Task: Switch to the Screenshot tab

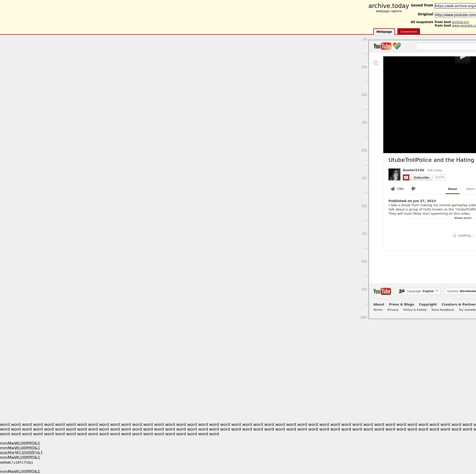Action: [408, 32]
